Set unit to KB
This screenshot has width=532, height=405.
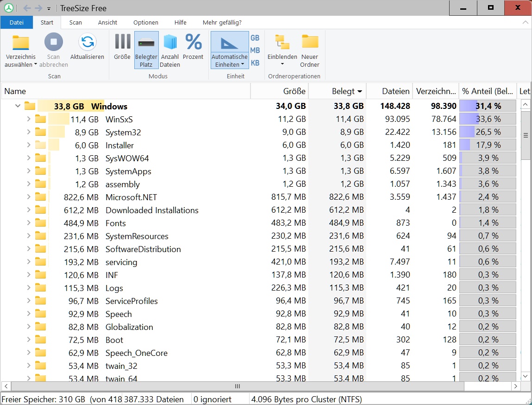[x=255, y=63]
